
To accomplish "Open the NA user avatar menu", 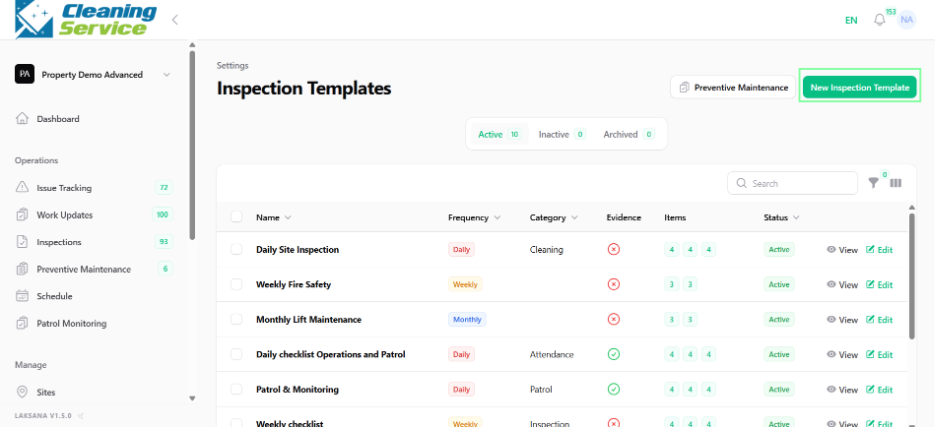I will pos(907,20).
